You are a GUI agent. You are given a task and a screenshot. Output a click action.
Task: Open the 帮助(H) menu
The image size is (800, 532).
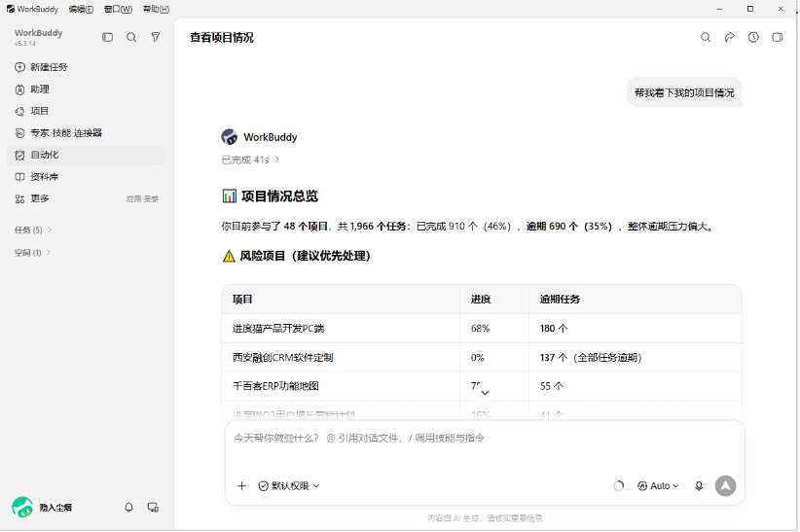(156, 9)
